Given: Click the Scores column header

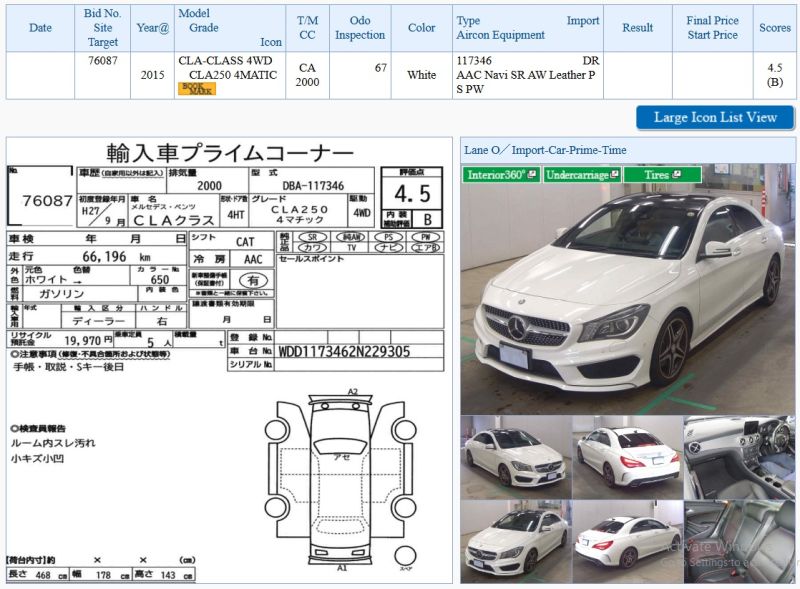Looking at the screenshot, I should tap(774, 28).
